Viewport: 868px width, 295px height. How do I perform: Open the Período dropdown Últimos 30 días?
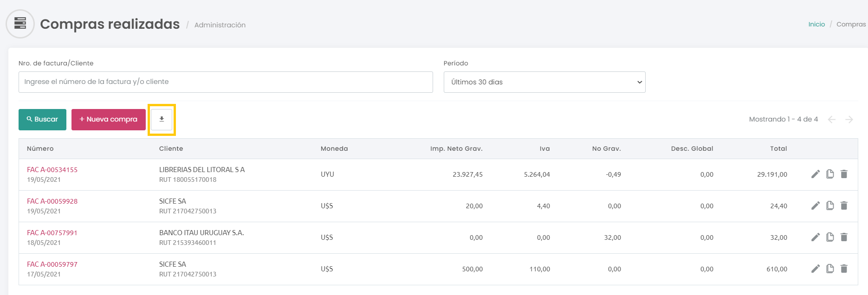click(x=544, y=82)
